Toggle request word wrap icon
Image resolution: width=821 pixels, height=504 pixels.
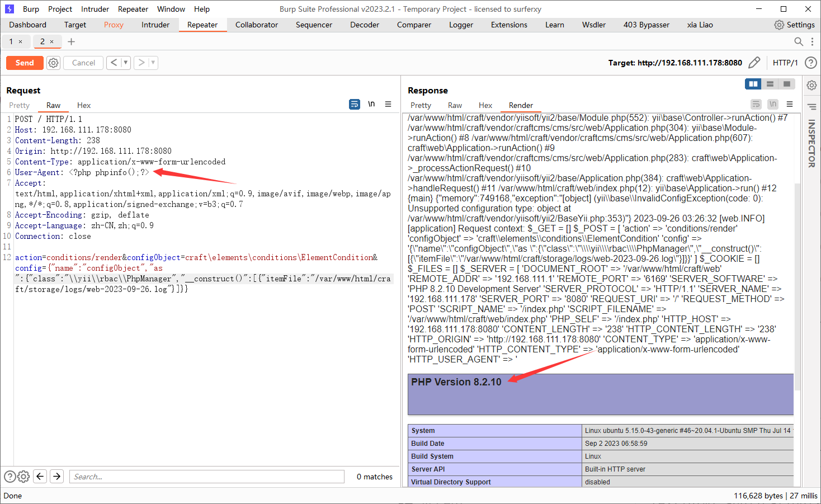coord(355,104)
